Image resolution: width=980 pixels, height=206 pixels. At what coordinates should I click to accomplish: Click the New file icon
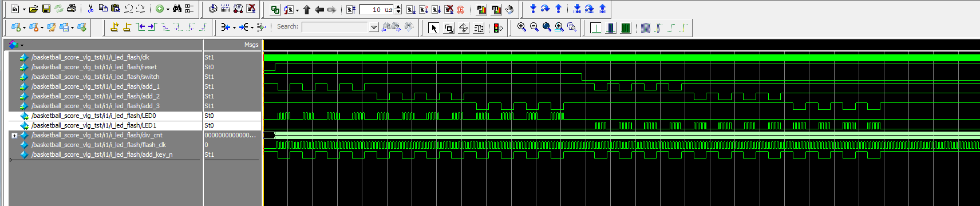click(15, 9)
